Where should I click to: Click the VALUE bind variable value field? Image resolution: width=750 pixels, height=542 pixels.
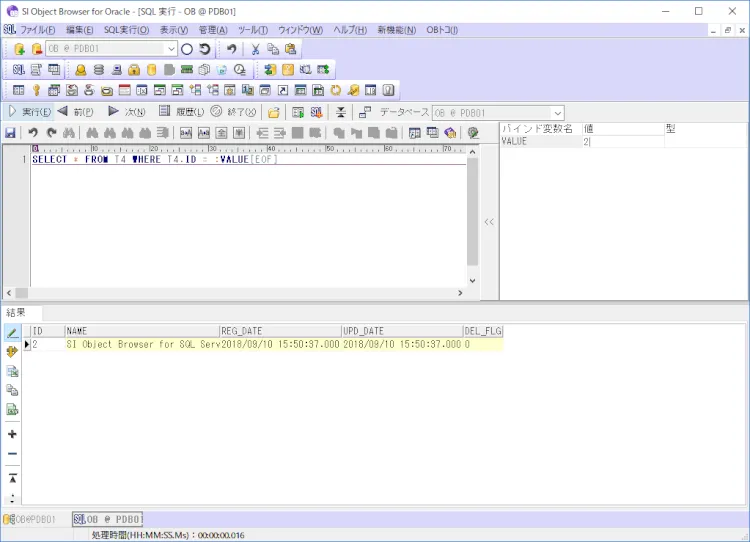[x=623, y=142]
